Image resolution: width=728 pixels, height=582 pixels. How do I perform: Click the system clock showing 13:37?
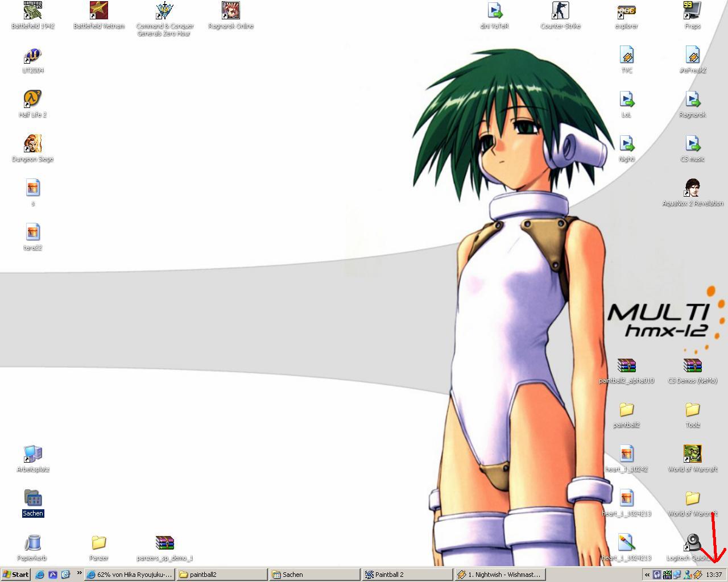[714, 575]
